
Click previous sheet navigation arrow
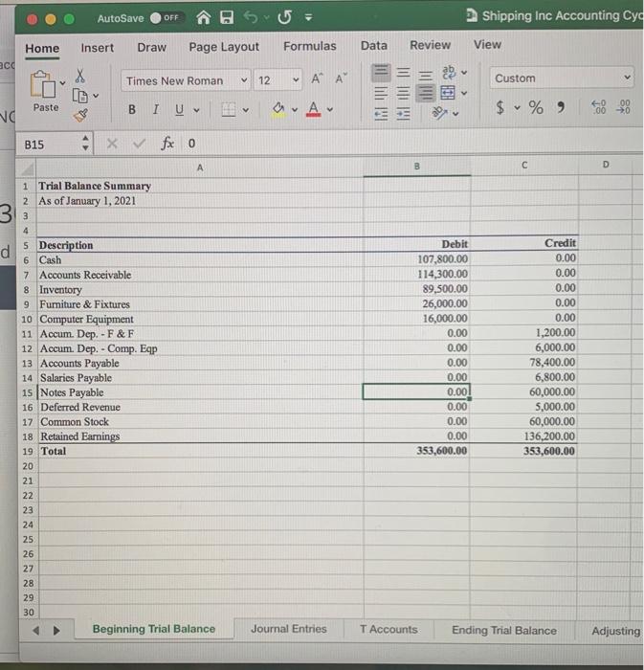point(35,630)
